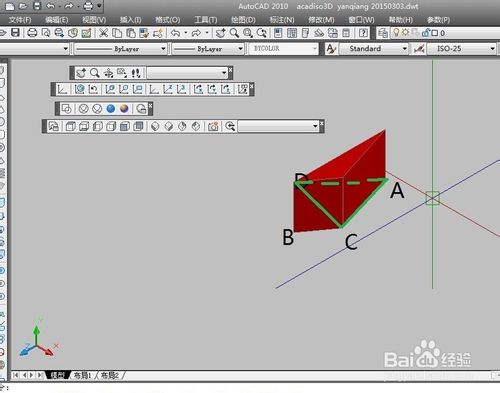Click the New drawing icon in quick access bar

click(10, 6)
